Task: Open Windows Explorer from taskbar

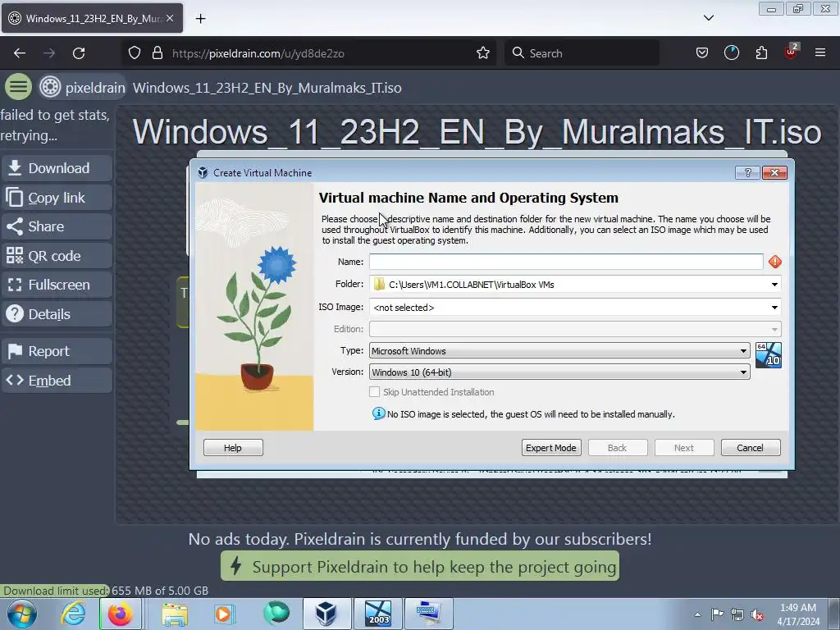Action: point(176,614)
